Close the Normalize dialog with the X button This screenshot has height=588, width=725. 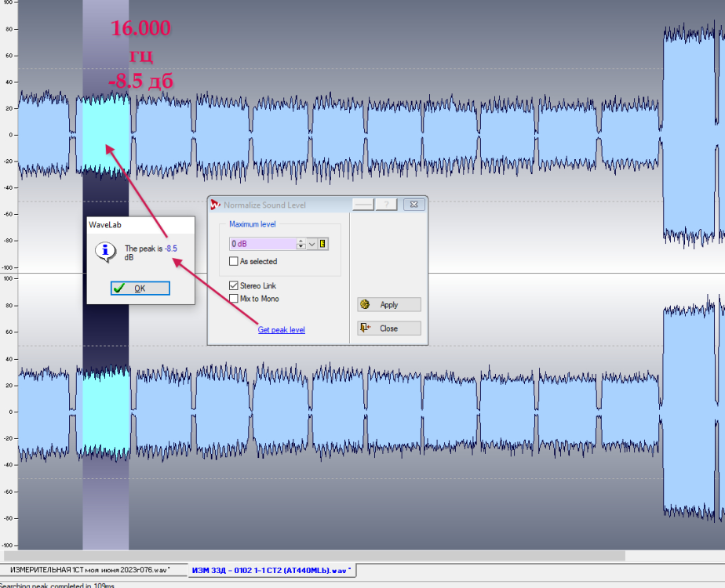coord(414,205)
